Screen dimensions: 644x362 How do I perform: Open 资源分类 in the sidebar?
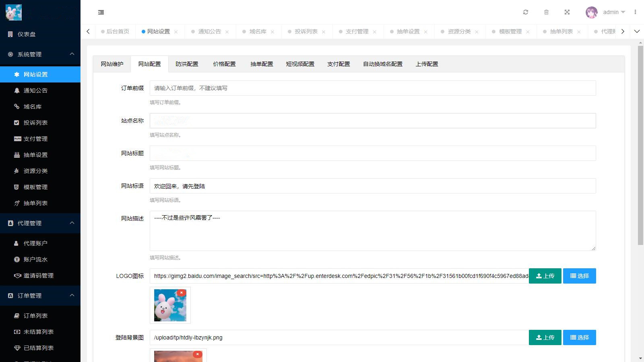(40, 171)
